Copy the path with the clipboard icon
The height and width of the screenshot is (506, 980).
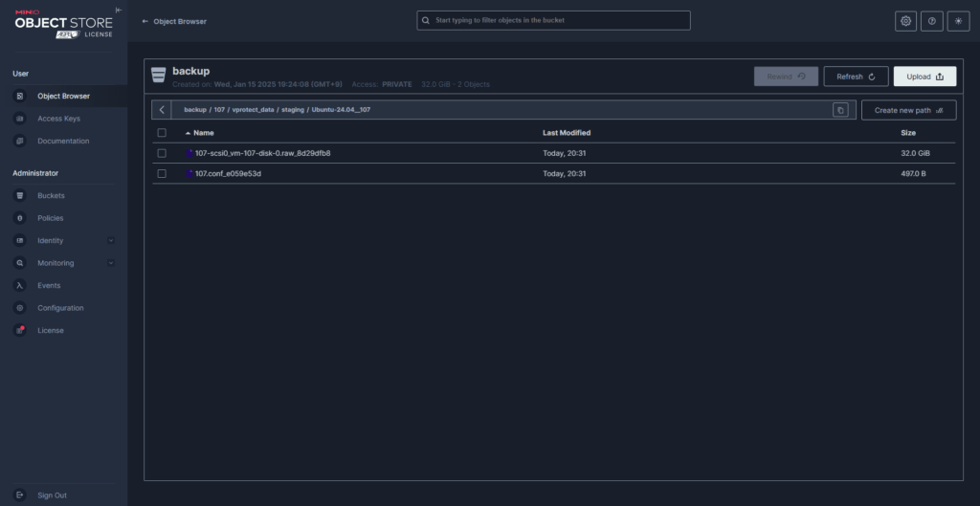click(840, 110)
